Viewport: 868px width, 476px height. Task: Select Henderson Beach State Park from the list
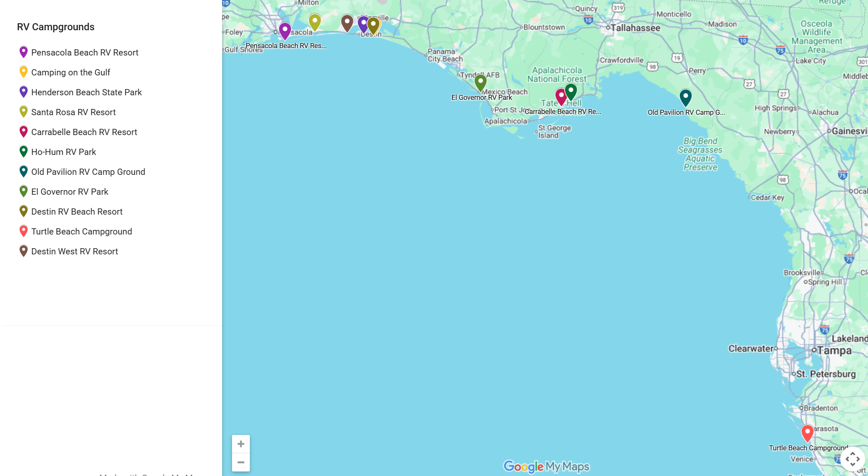87,92
